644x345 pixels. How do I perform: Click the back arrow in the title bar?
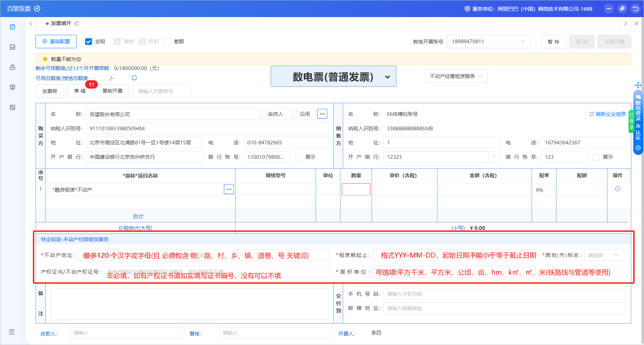pyautogui.click(x=635, y=9)
